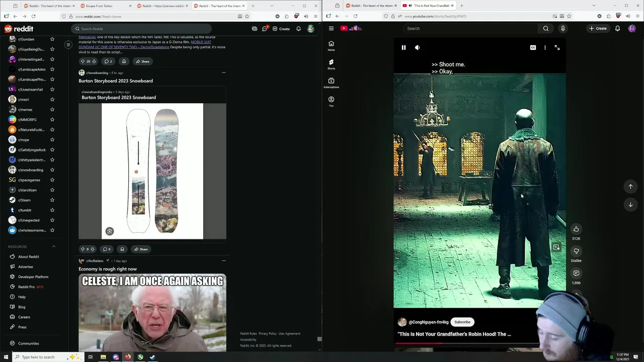Enter fullscreen on the Shorts player
Screen dimensions: 644x362
[557, 48]
